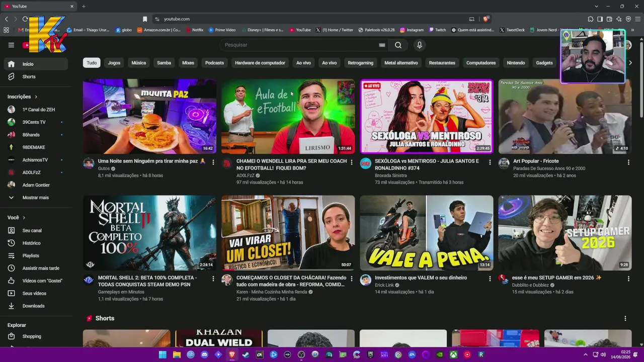Image resolution: width=644 pixels, height=362 pixels.
Task: Open options for the Shorts shelf
Action: [x=625, y=318]
